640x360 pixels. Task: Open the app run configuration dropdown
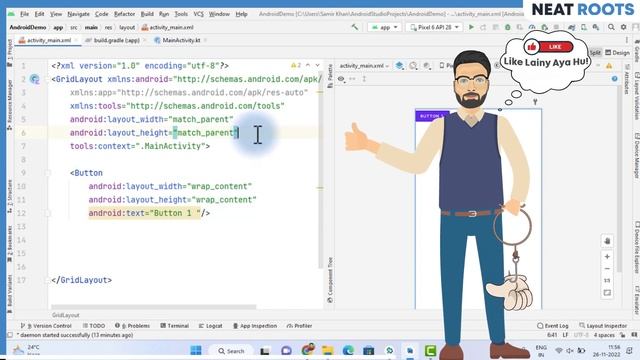(384, 27)
